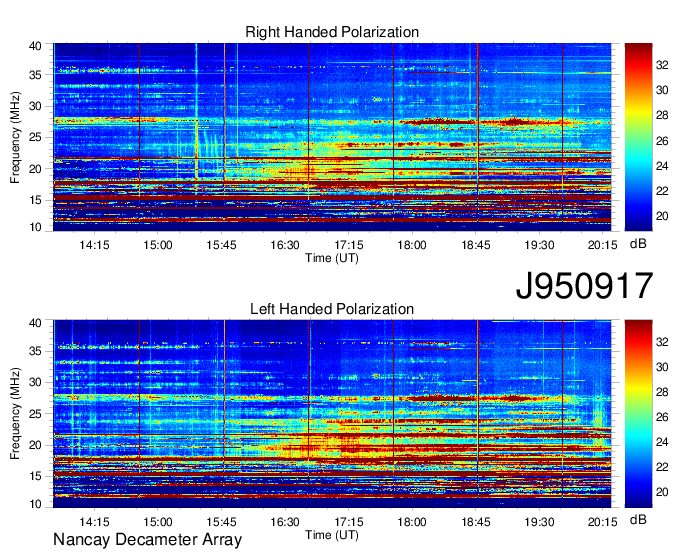Click the Right Handed Polarization spectrogram image

tap(332, 137)
